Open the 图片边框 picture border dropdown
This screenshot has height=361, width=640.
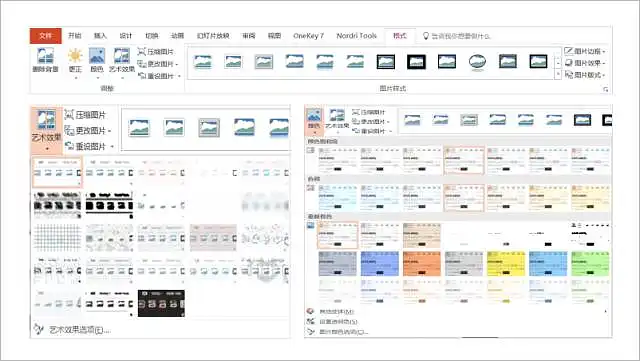coord(585,51)
